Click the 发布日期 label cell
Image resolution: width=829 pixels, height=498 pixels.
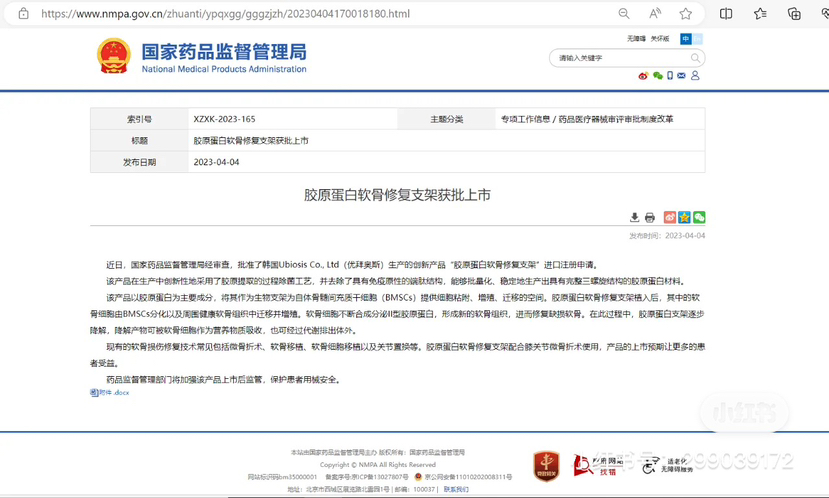(x=140, y=162)
